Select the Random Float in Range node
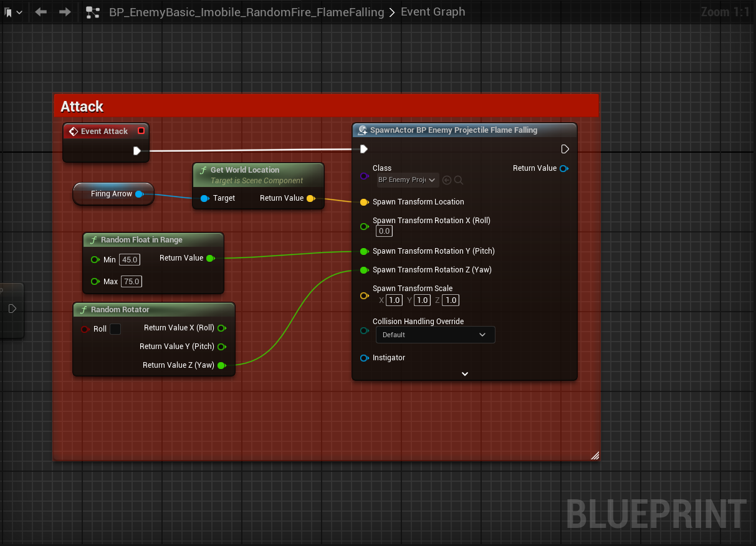The width and height of the screenshot is (756, 546). click(153, 240)
